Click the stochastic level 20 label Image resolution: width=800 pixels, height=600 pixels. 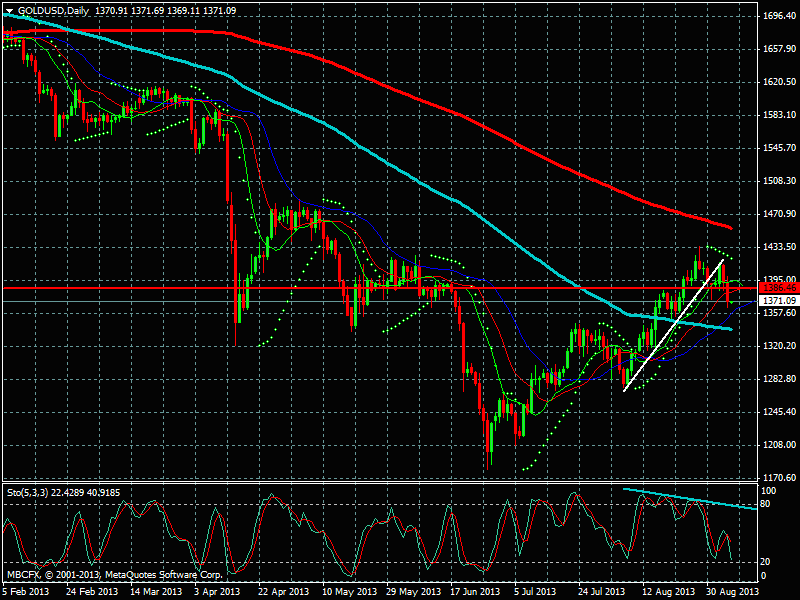766,561
